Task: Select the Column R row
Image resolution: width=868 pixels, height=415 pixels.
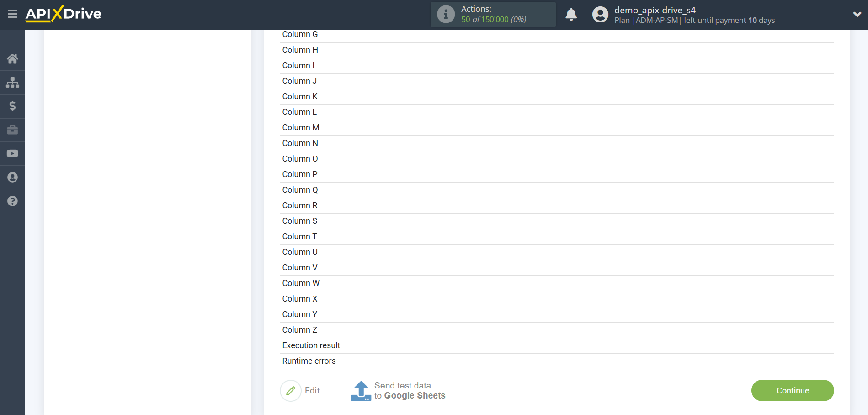Action: pos(557,205)
